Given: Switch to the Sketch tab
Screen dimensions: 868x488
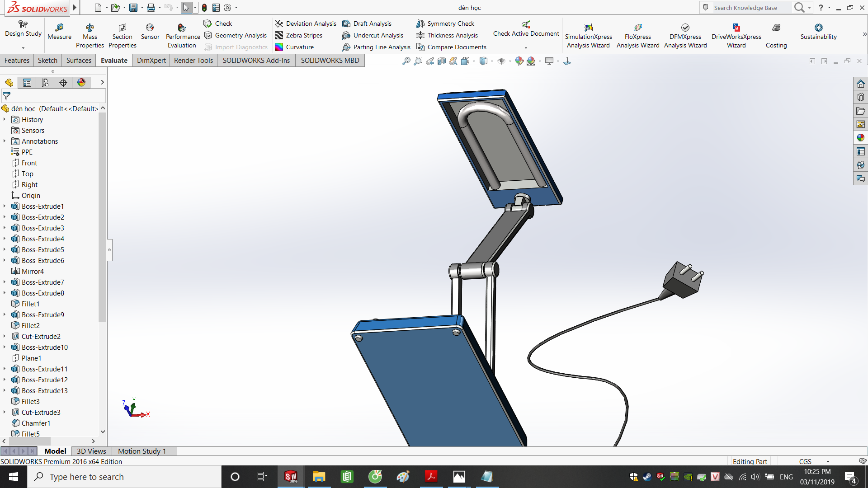Looking at the screenshot, I should [x=47, y=60].
